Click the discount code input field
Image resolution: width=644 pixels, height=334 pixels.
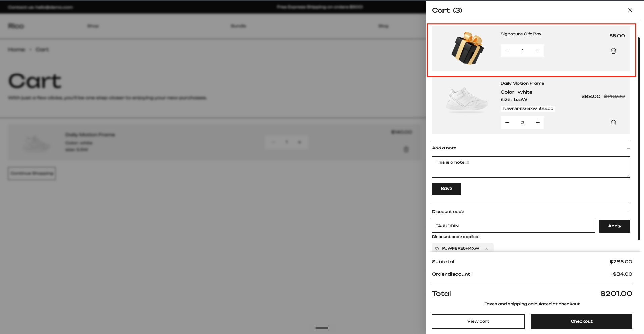coord(513,226)
